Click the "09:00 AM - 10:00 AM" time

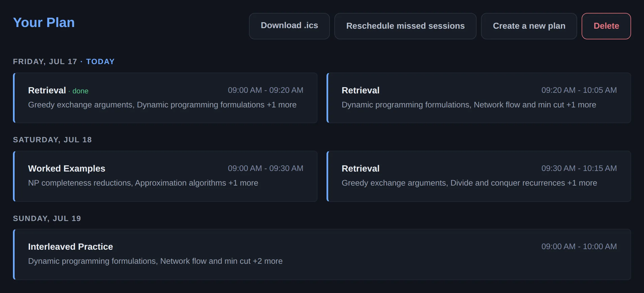coord(579,246)
